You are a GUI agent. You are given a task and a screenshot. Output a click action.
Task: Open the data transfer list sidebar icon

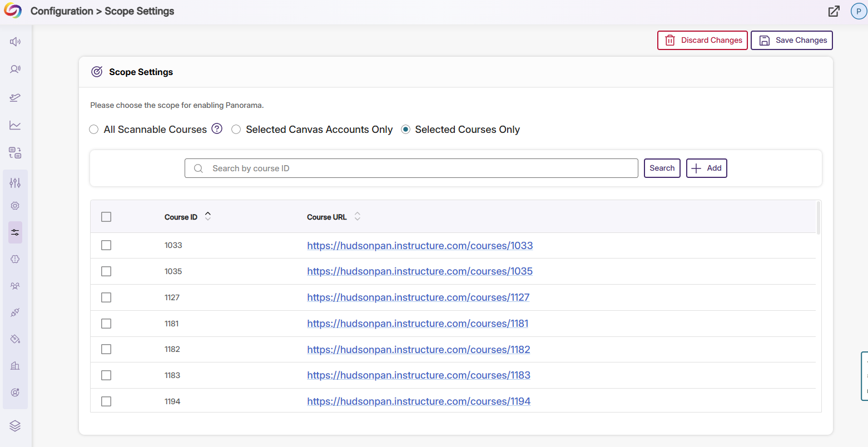15,153
